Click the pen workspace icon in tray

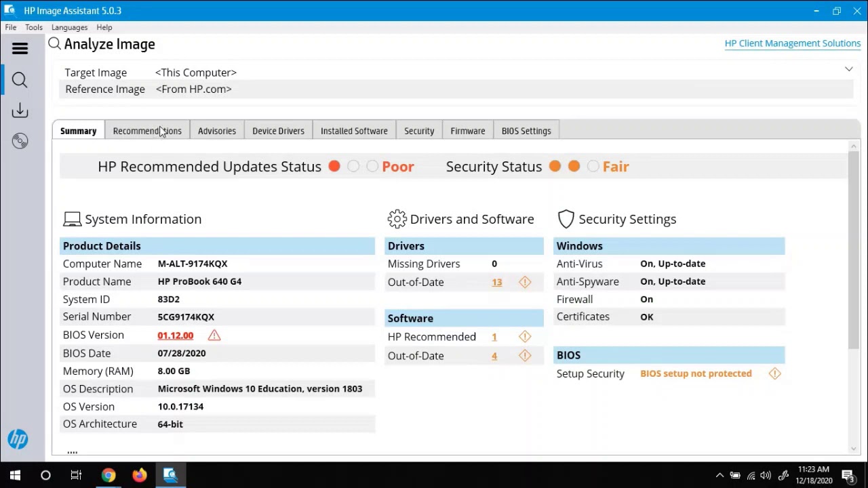coord(783,476)
